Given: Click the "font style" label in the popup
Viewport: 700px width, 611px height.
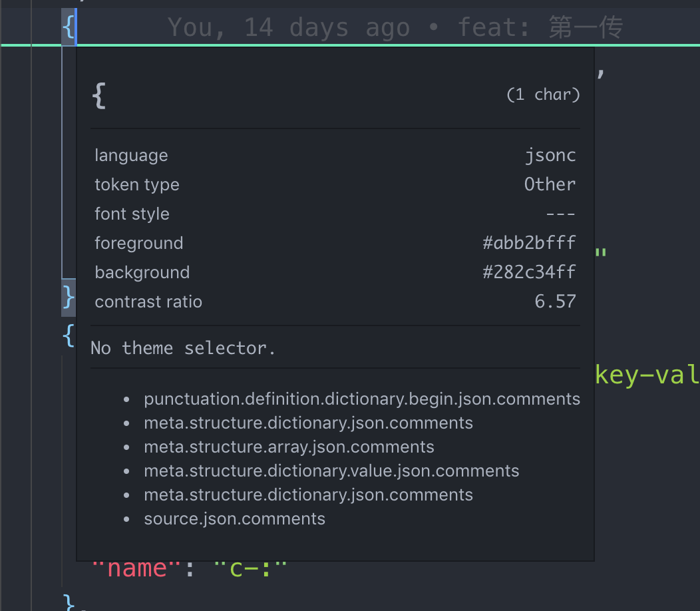Looking at the screenshot, I should pos(132,214).
